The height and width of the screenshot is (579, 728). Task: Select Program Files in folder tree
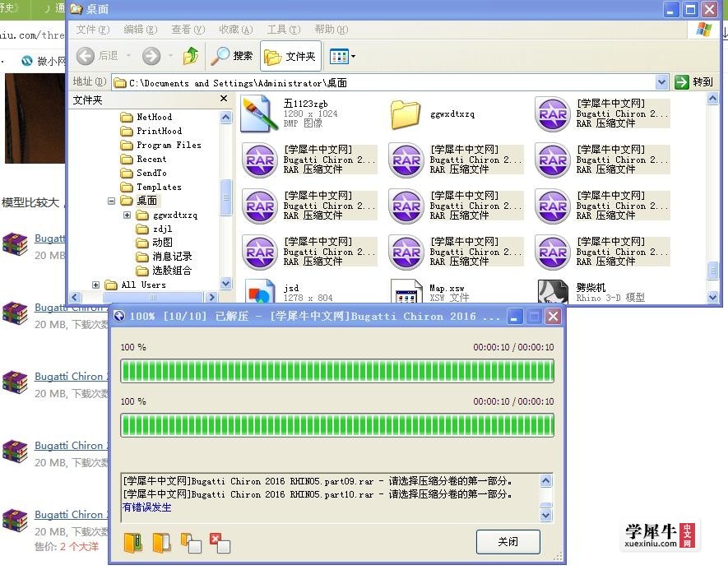pyautogui.click(x=160, y=145)
